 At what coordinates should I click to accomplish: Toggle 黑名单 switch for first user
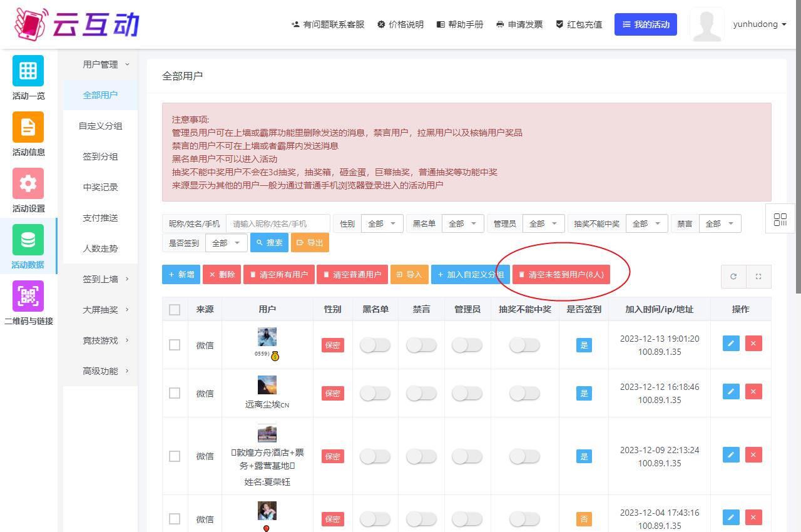[375, 345]
